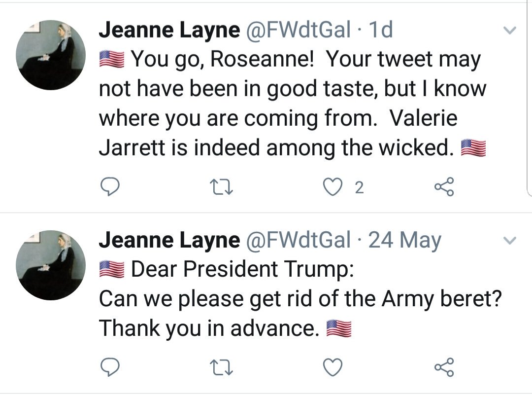Expand options chevron on the 1d tweet
The height and width of the screenshot is (396, 532).
tap(510, 31)
